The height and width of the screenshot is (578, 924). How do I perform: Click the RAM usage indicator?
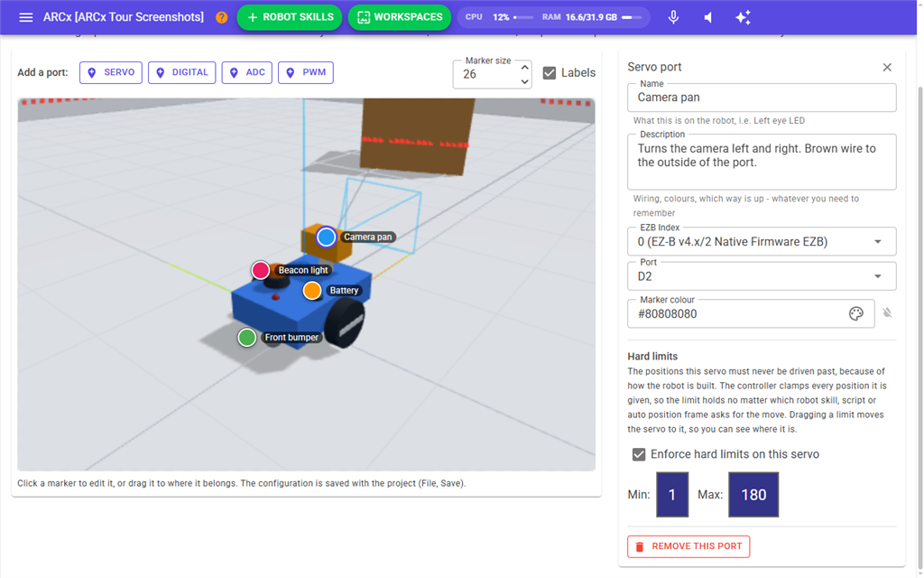coord(592,17)
